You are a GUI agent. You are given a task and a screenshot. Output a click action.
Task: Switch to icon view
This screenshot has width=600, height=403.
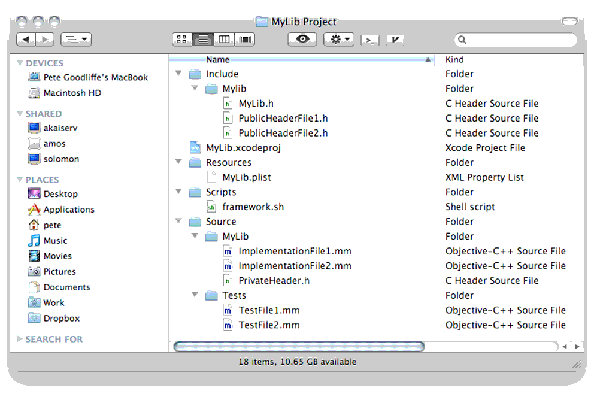[183, 39]
